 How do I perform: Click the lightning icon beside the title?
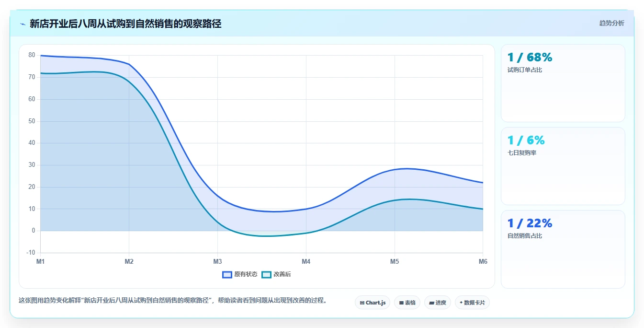coord(23,24)
